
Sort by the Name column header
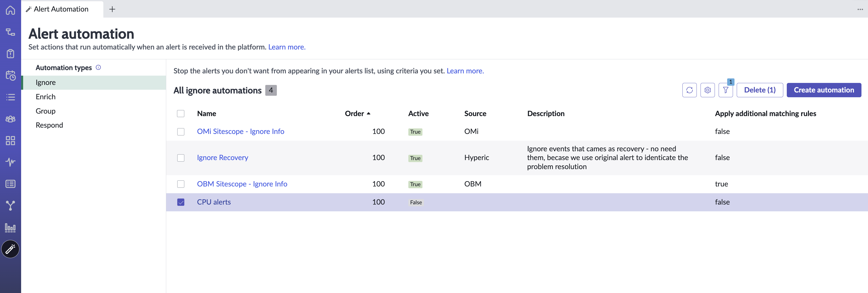[206, 114]
